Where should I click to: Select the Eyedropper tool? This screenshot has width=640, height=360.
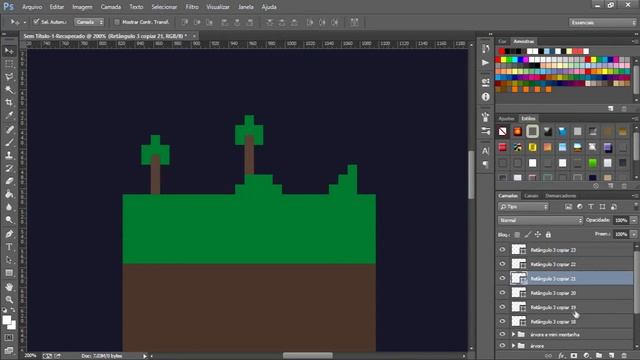(x=9, y=116)
